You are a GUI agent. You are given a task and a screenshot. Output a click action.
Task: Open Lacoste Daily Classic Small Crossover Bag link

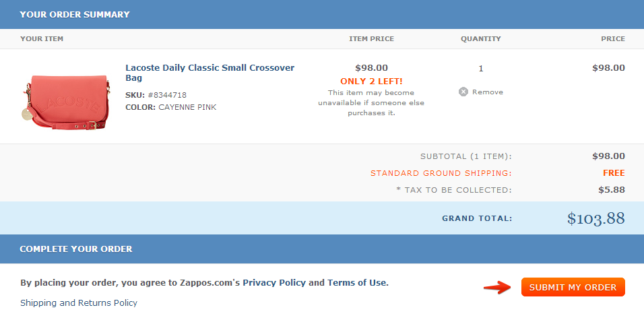[210, 73]
